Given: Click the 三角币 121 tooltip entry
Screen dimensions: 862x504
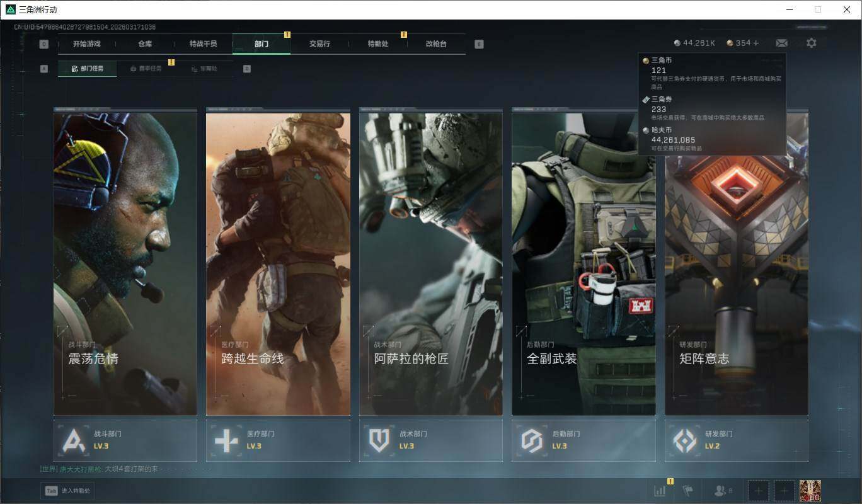Looking at the screenshot, I should pos(712,73).
